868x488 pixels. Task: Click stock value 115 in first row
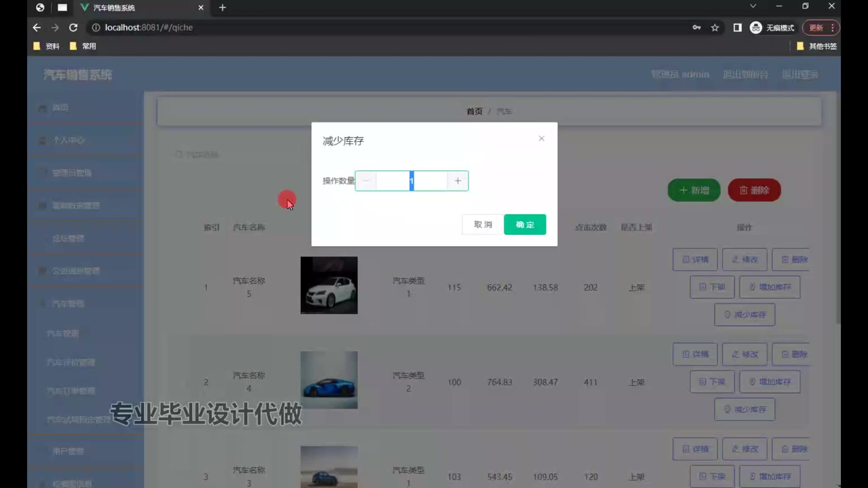454,287
